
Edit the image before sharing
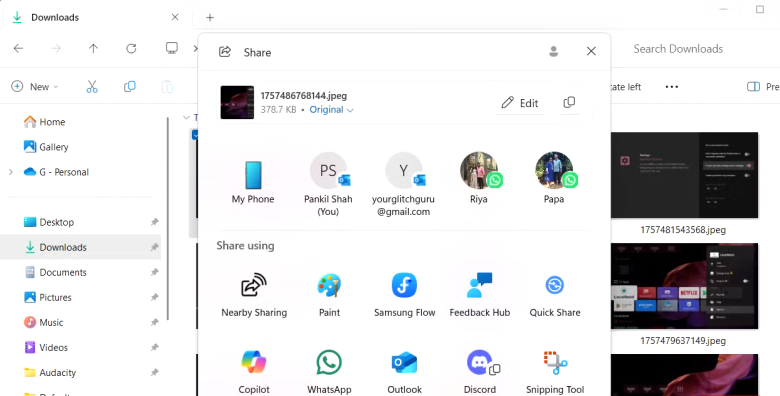click(x=519, y=103)
